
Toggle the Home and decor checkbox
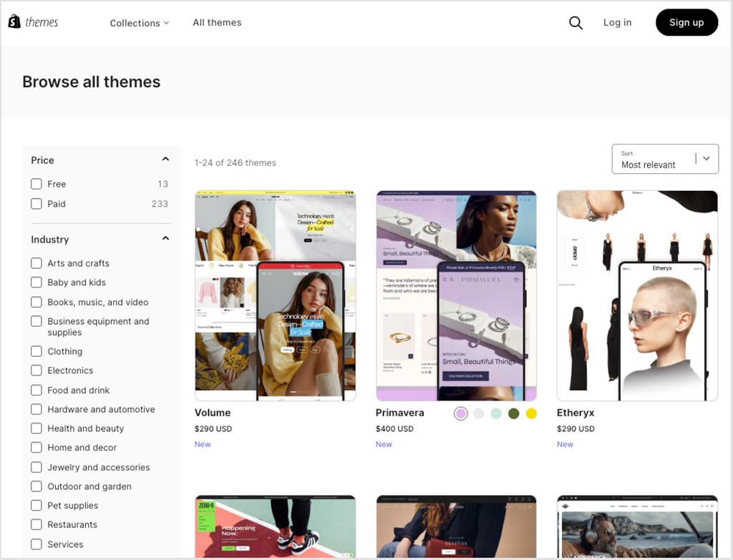pos(36,448)
